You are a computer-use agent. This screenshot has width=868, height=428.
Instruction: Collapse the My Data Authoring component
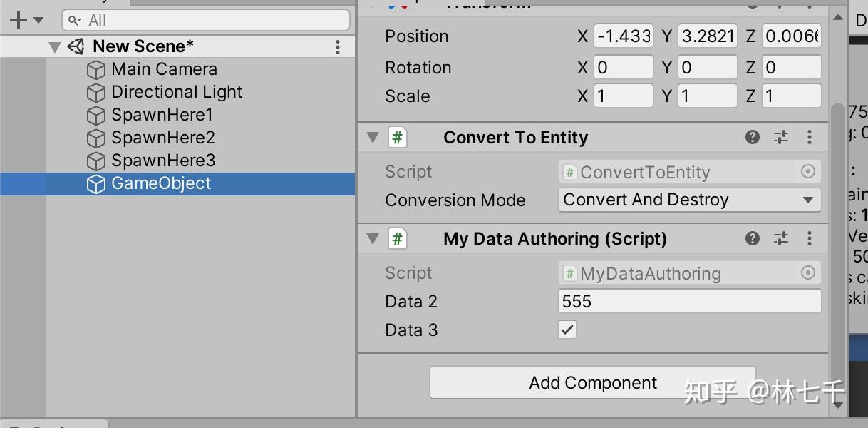(371, 238)
